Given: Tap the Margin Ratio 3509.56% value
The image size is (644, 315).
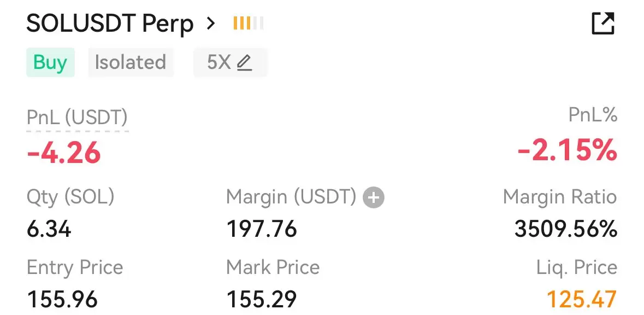Looking at the screenshot, I should (x=565, y=229).
